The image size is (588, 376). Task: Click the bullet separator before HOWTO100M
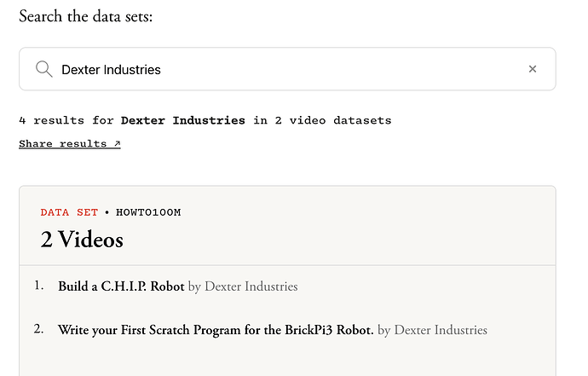[x=107, y=212]
